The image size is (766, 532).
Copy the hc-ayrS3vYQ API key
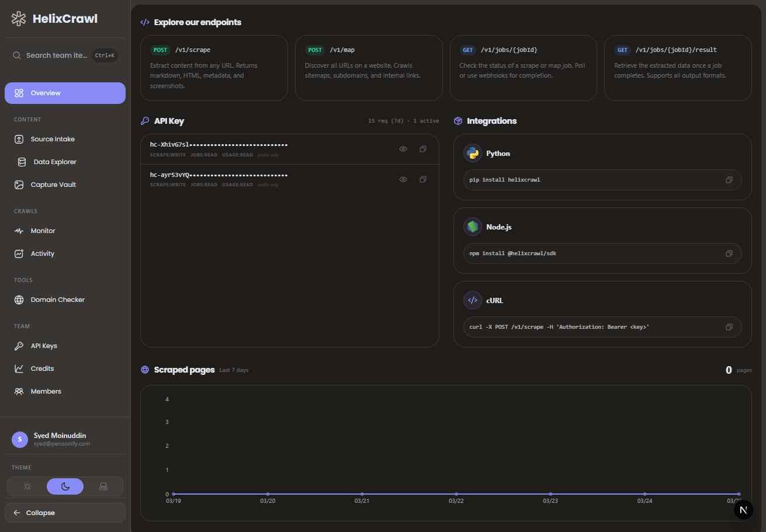422,179
